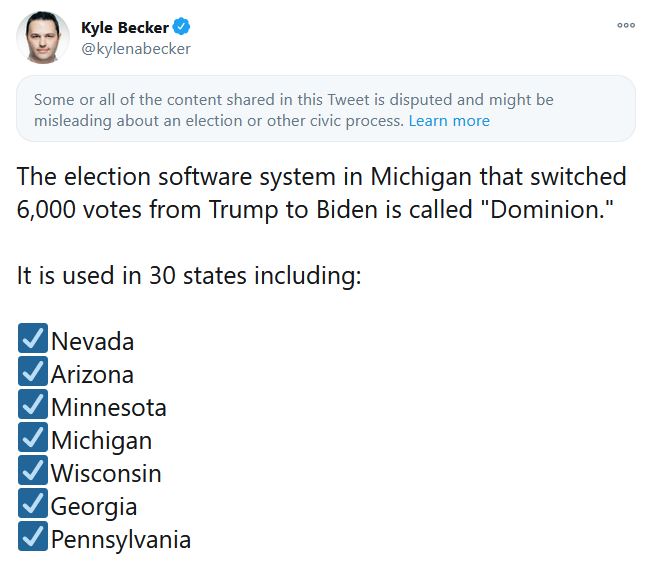Click the word Georgia in the list
Viewport: 647px width, 572px height.
(94, 507)
